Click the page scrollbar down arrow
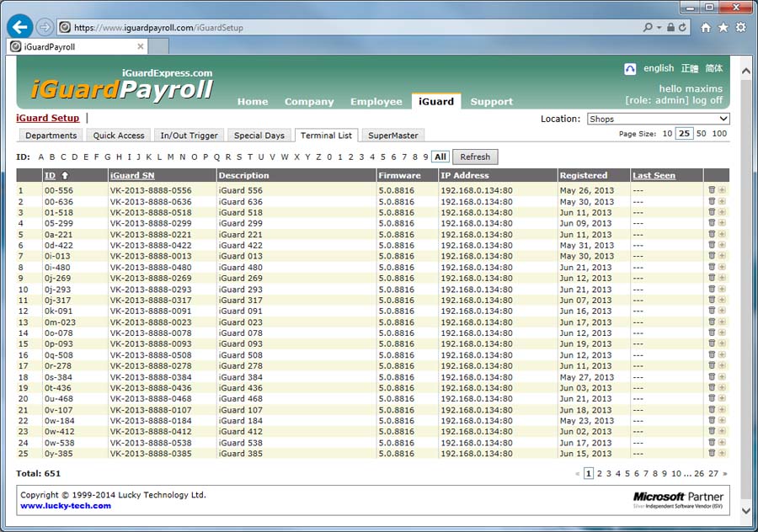758x532 pixels. [x=746, y=511]
